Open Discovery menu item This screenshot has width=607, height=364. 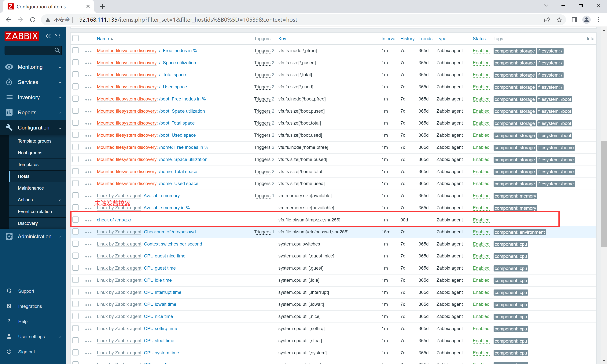pyautogui.click(x=28, y=223)
